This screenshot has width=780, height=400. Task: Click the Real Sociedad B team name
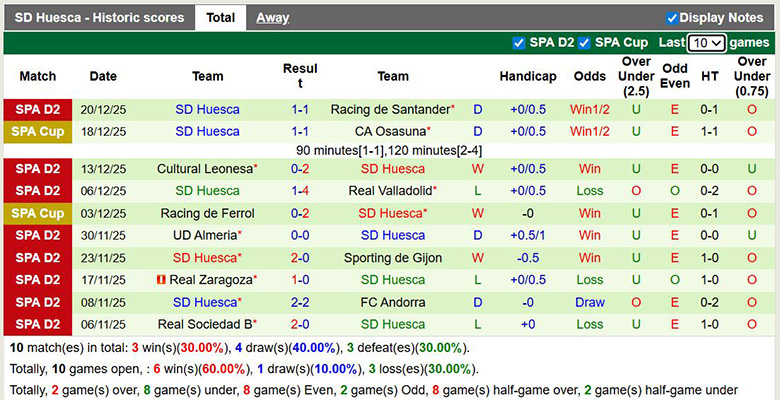tap(205, 325)
